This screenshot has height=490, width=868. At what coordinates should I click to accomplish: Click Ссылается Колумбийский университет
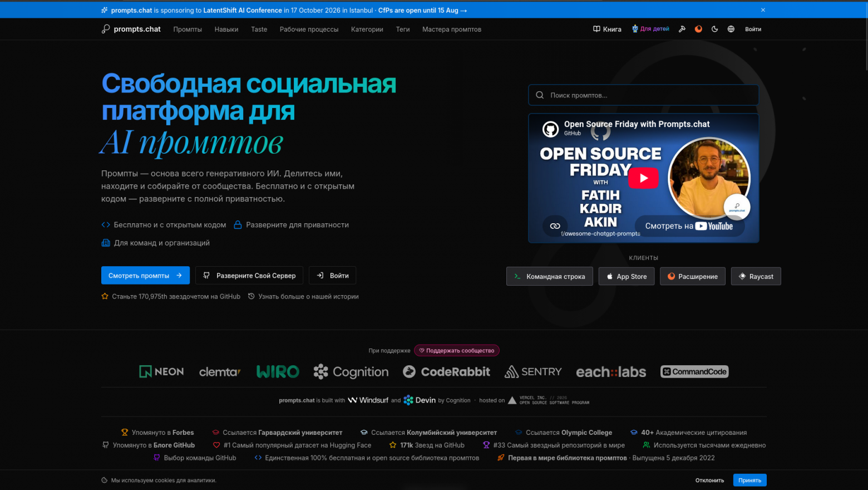click(x=428, y=433)
